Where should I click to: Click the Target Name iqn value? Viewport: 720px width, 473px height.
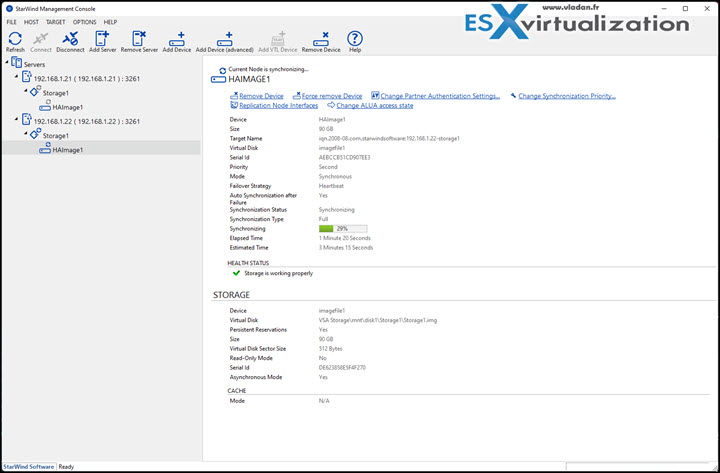389,138
